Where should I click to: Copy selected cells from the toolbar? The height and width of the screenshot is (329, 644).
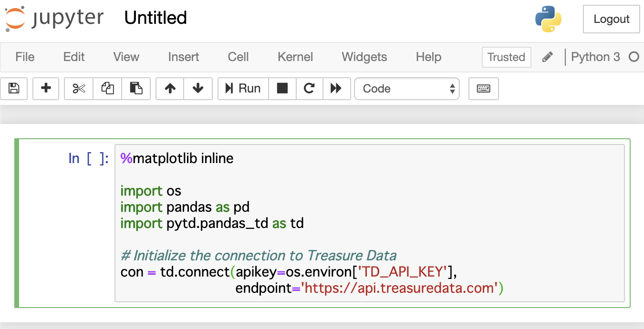[x=107, y=89]
